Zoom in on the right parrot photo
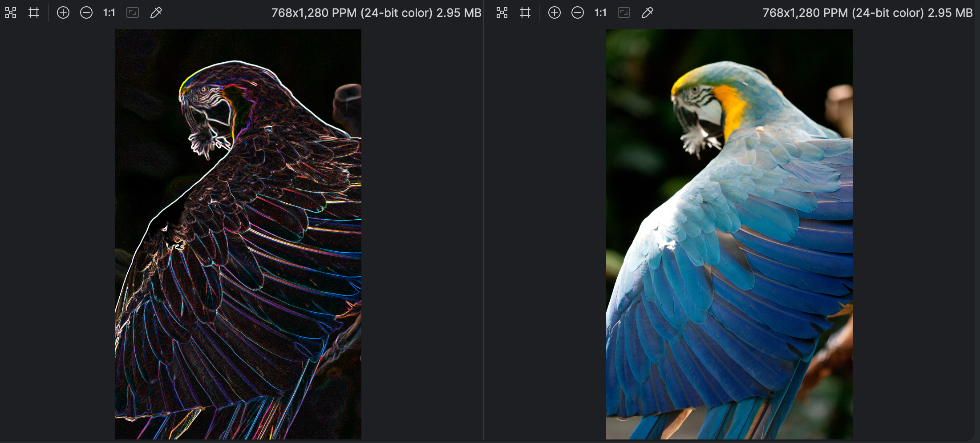Screen dimensions: 980x443 (x=555, y=12)
